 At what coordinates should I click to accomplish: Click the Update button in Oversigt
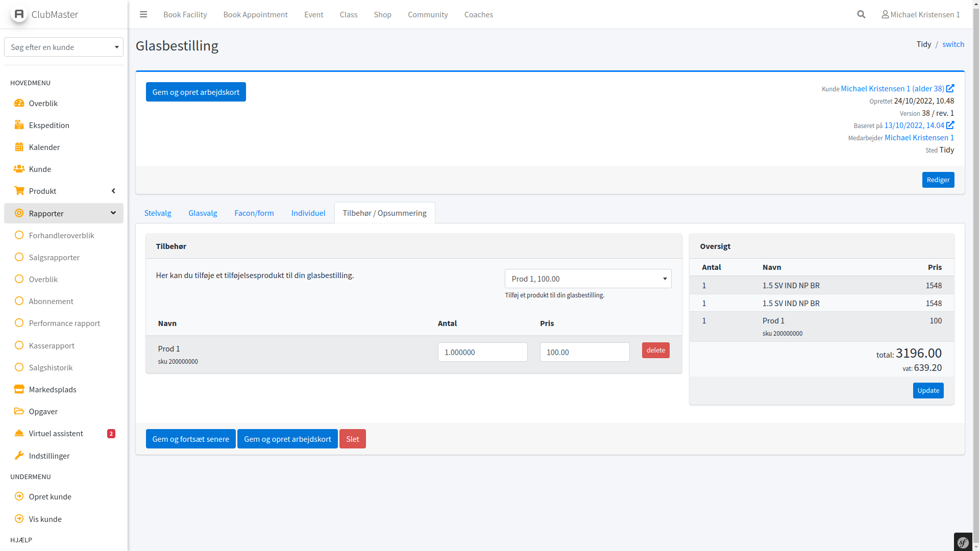click(927, 390)
